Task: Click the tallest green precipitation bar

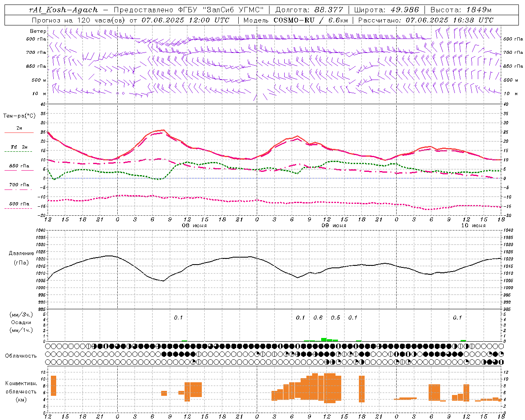Action: tap(324, 340)
